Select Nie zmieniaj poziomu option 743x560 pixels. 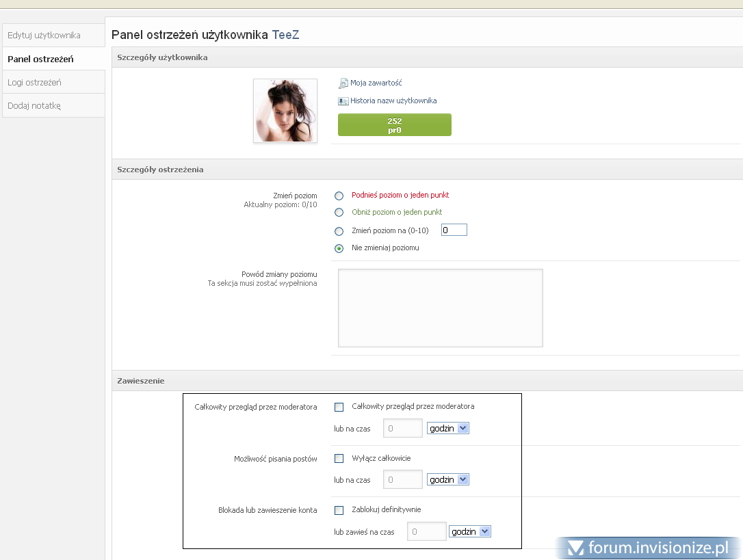[339, 248]
